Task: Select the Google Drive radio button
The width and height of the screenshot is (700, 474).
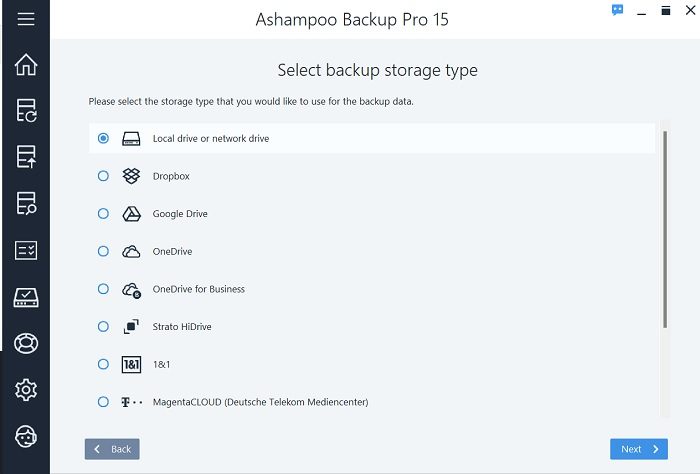Action: point(103,214)
